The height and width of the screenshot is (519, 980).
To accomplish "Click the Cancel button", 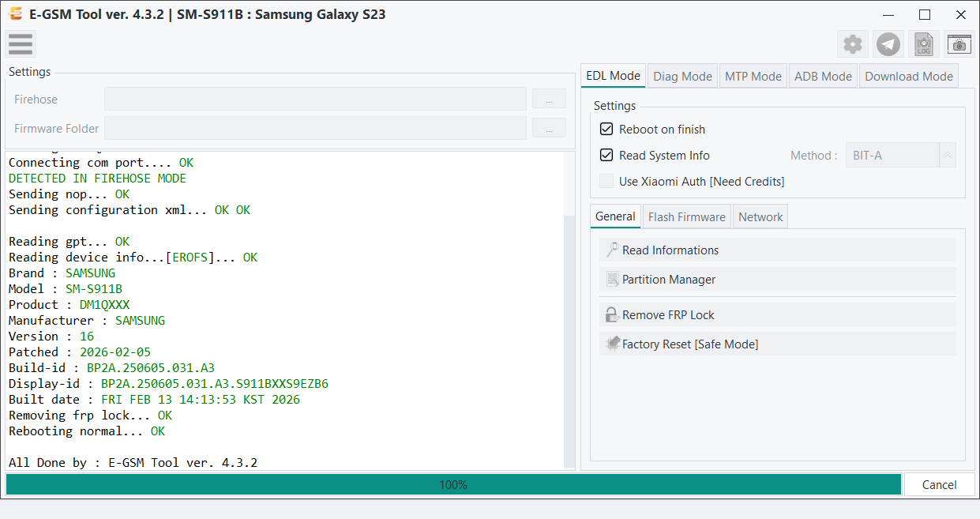I will [939, 484].
